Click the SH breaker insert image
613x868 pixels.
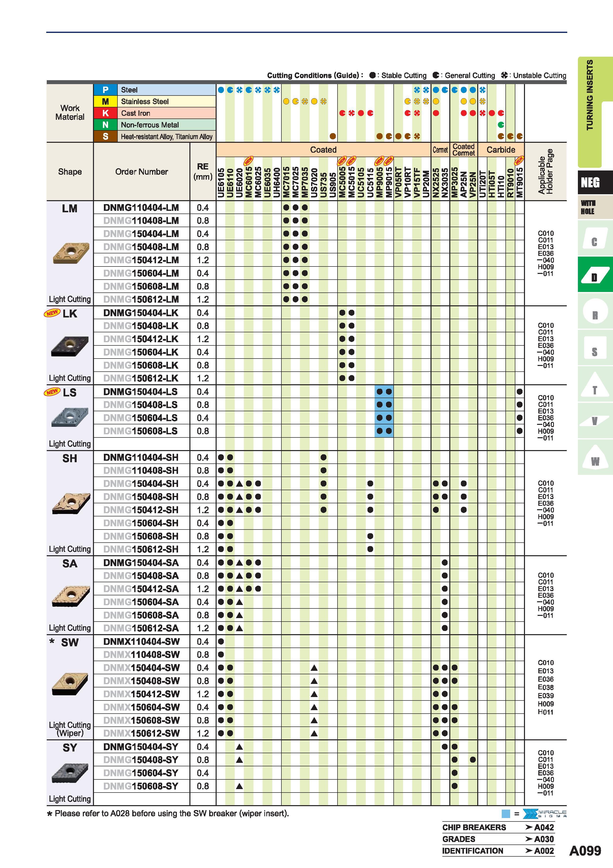71,503
